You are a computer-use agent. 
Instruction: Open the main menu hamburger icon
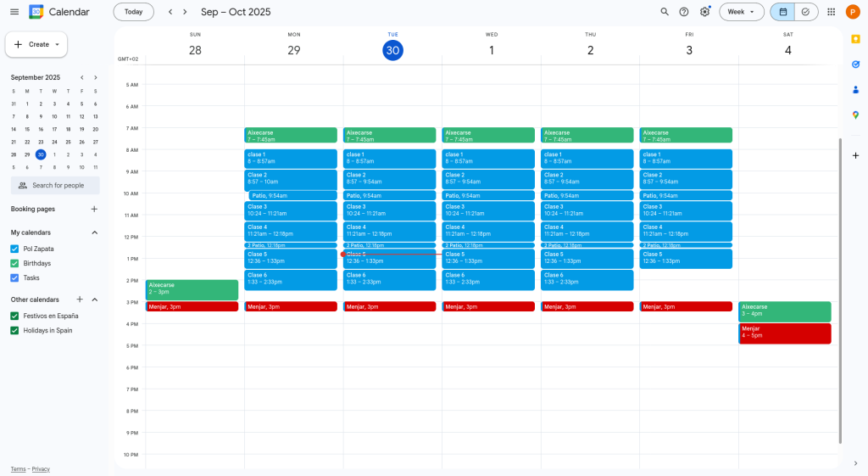point(14,12)
